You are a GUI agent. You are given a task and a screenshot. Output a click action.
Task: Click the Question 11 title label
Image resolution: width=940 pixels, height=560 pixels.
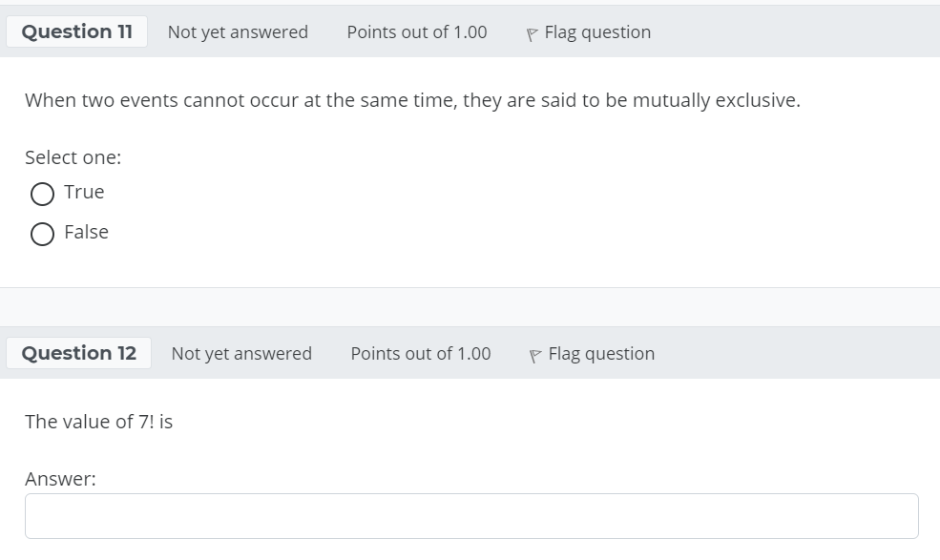(76, 31)
